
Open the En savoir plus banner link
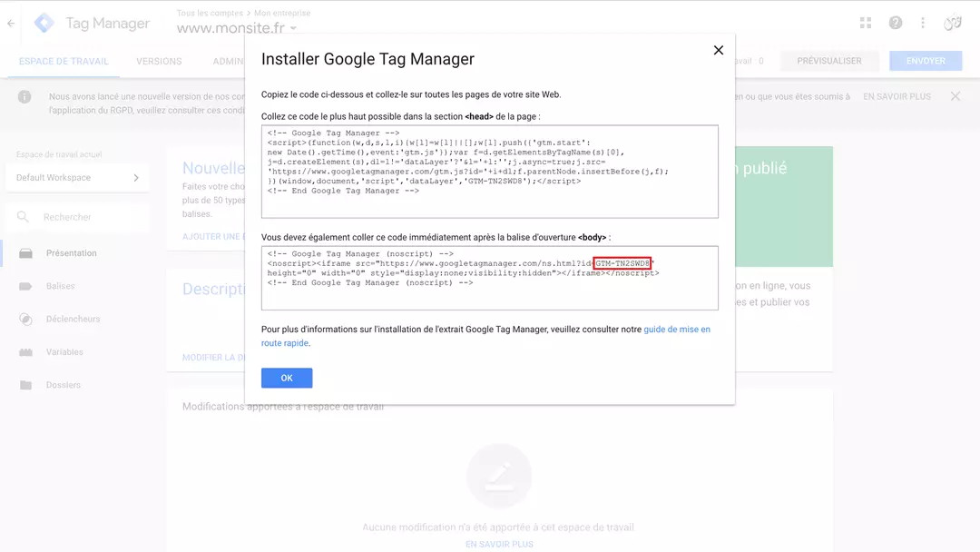tap(897, 96)
